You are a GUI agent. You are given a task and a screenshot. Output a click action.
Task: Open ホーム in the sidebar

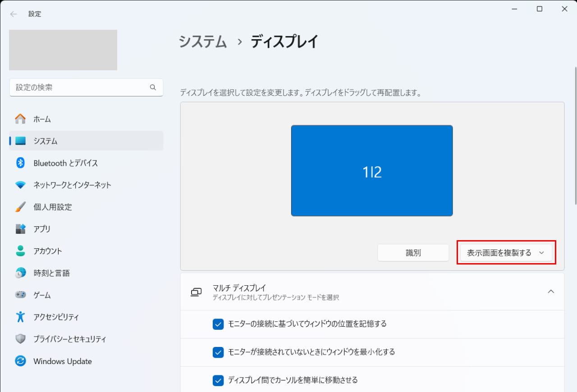point(86,119)
